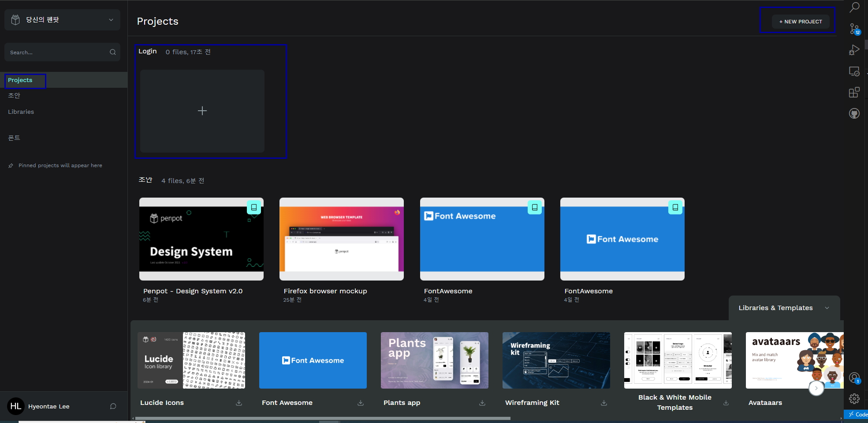Click '4 files, 6분 전' drafts info

183,181
